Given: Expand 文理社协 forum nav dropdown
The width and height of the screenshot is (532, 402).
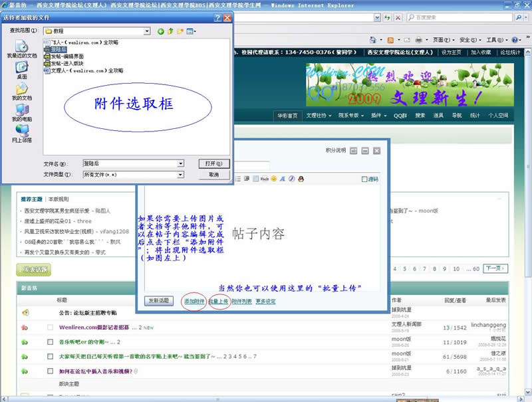Looking at the screenshot, I should (x=319, y=116).
